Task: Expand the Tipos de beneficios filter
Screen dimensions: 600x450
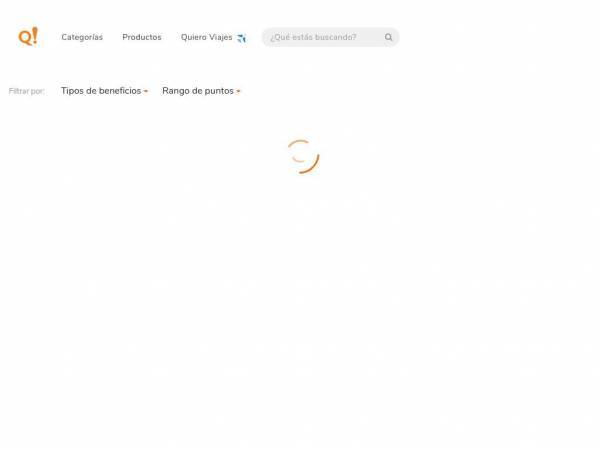Action: pyautogui.click(x=104, y=91)
